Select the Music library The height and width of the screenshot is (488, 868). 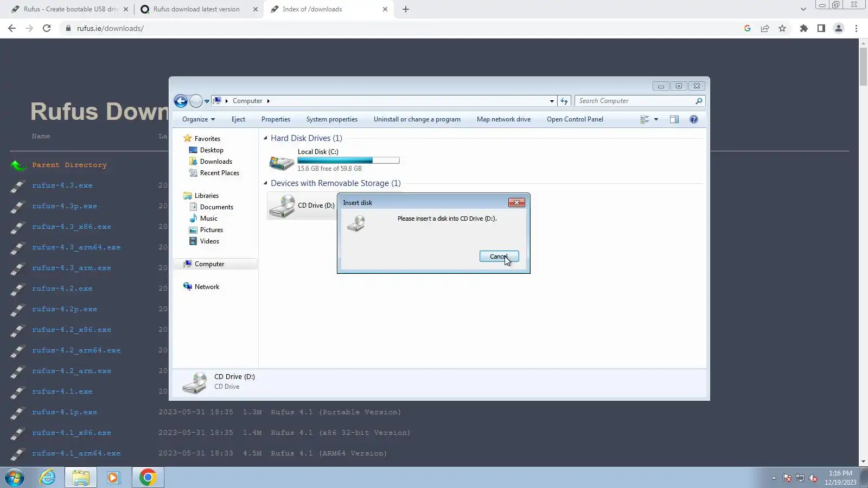pyautogui.click(x=209, y=219)
